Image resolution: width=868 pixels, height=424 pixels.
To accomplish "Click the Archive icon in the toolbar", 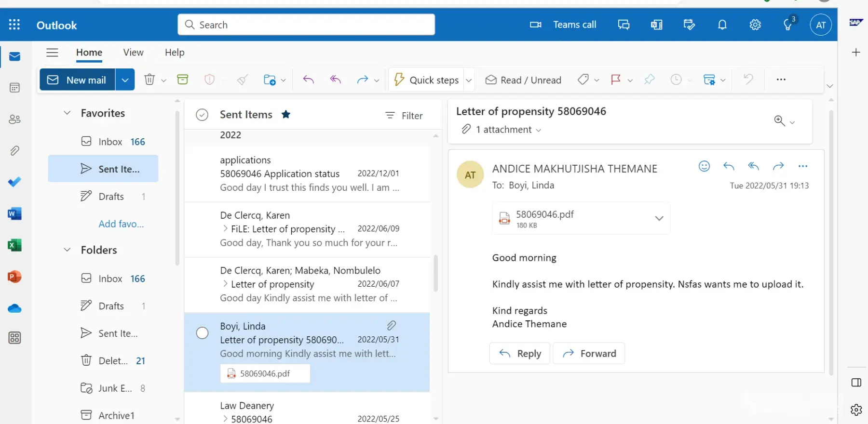I will (x=183, y=79).
